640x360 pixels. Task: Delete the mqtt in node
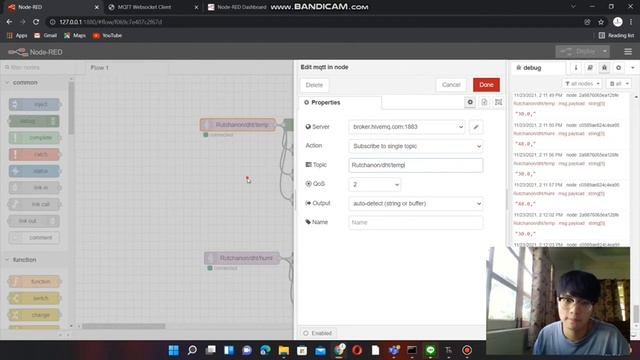(314, 85)
